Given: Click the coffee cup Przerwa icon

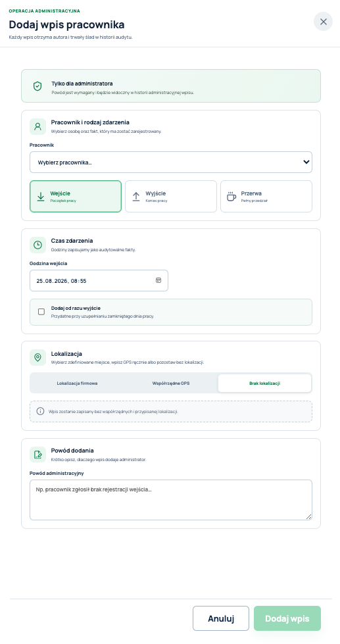Looking at the screenshot, I should (x=231, y=196).
